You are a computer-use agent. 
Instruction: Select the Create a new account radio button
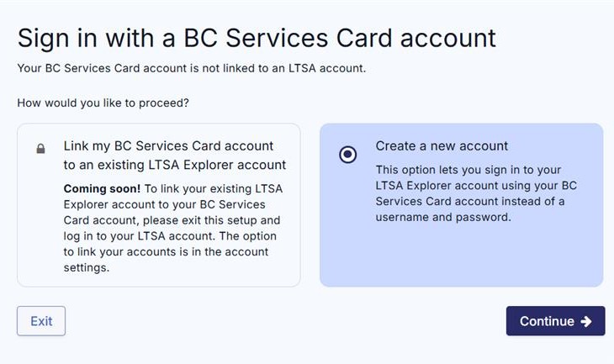[x=347, y=155]
